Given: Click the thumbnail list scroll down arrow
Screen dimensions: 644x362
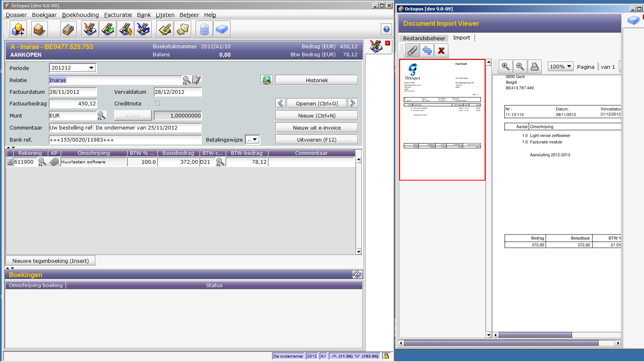Looking at the screenshot, I should 489,335.
